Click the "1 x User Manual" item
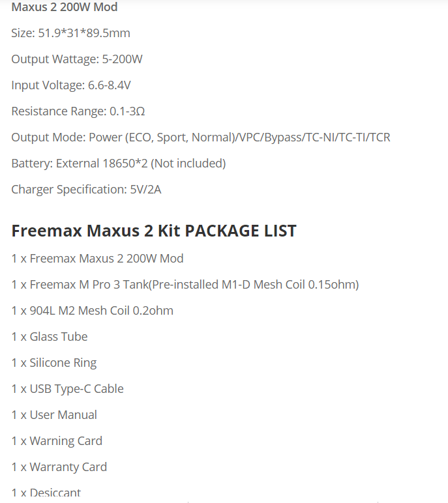Screen dimensions: 448x503 (54, 415)
